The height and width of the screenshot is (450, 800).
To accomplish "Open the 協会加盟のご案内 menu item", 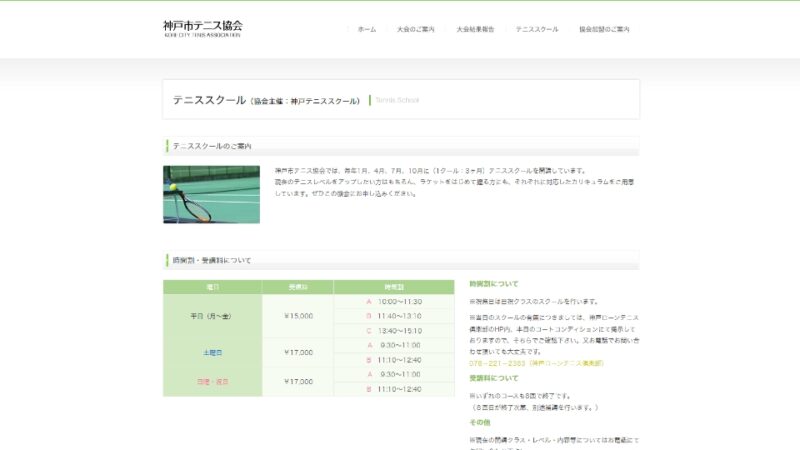I will pos(604,30).
